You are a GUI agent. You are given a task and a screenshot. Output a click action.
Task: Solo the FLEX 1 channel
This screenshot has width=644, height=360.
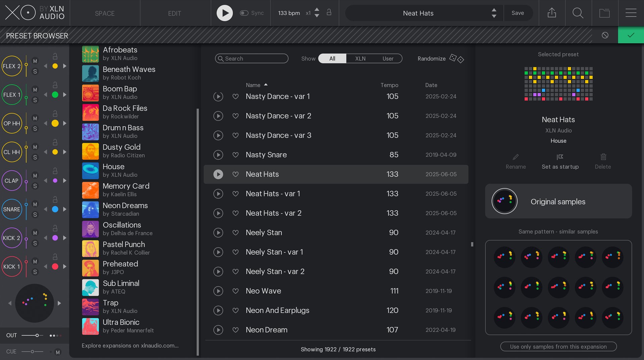[35, 100]
